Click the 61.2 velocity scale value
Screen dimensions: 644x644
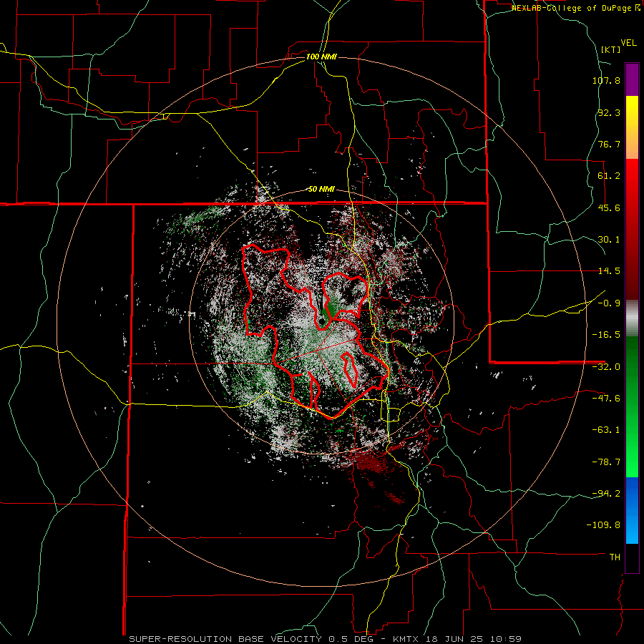click(x=609, y=176)
